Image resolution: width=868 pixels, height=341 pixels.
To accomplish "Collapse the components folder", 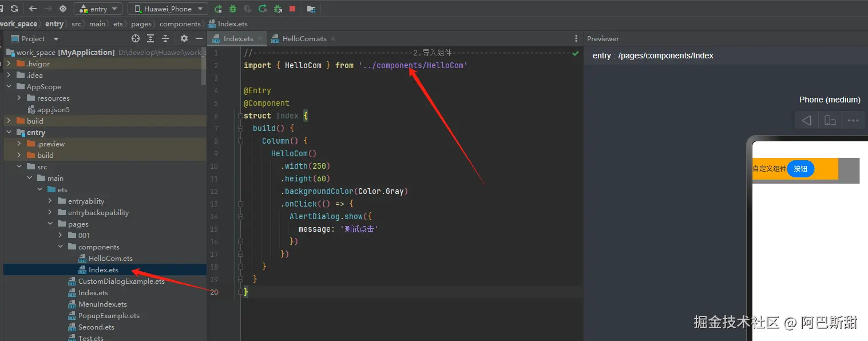I will pos(60,247).
